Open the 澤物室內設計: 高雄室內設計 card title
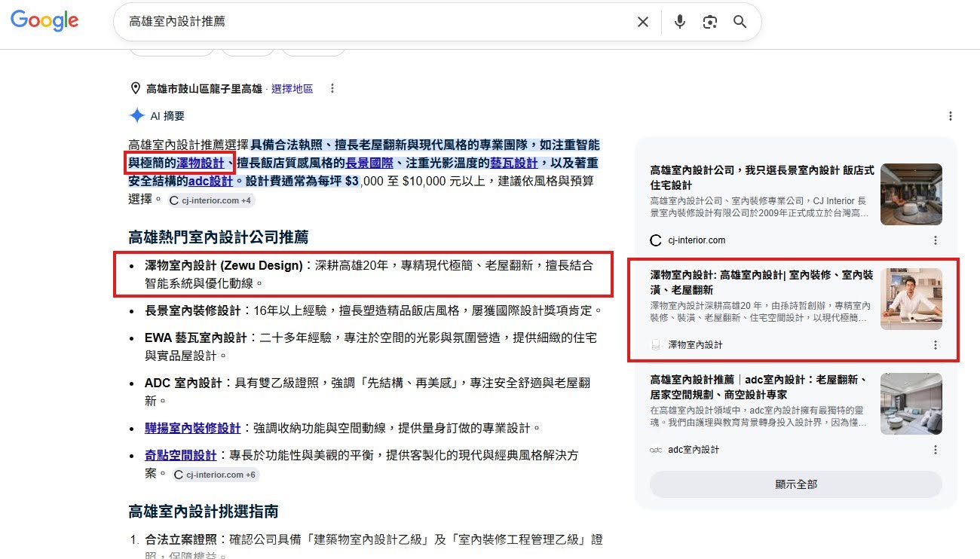Image resolution: width=980 pixels, height=559 pixels. [762, 283]
